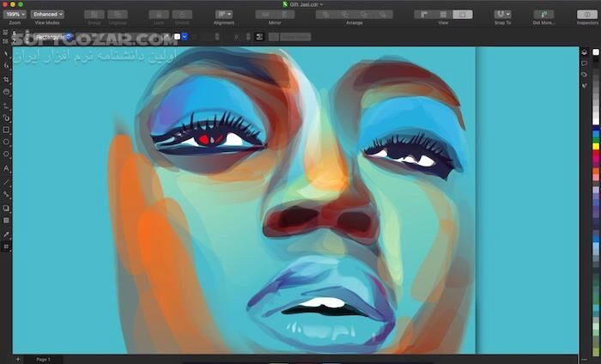Select the Pick tool in the toolbox
The width and height of the screenshot is (601, 364).
click(6, 53)
